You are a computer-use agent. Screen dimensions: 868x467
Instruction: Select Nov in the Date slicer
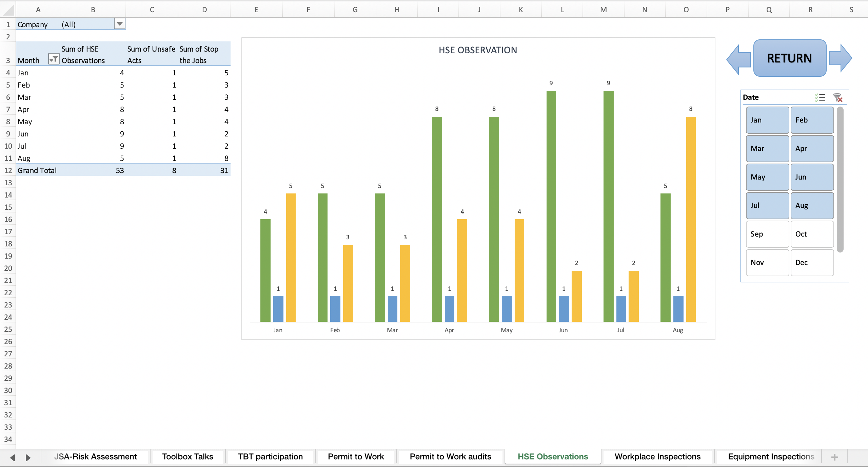pos(767,262)
